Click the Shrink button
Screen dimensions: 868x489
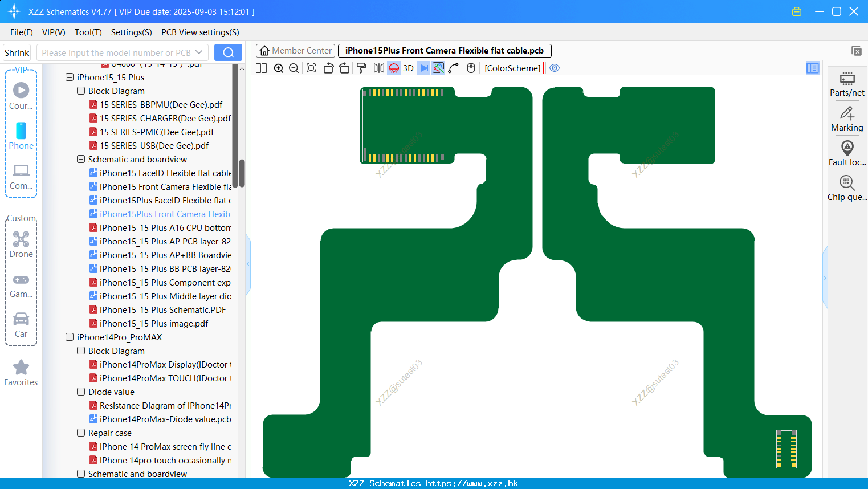(x=17, y=52)
